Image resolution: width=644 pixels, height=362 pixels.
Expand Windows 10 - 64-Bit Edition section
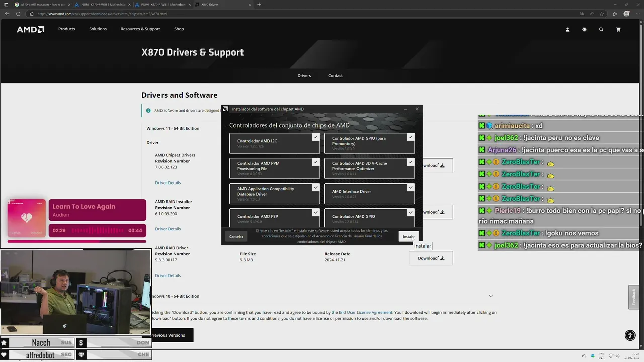(491, 296)
